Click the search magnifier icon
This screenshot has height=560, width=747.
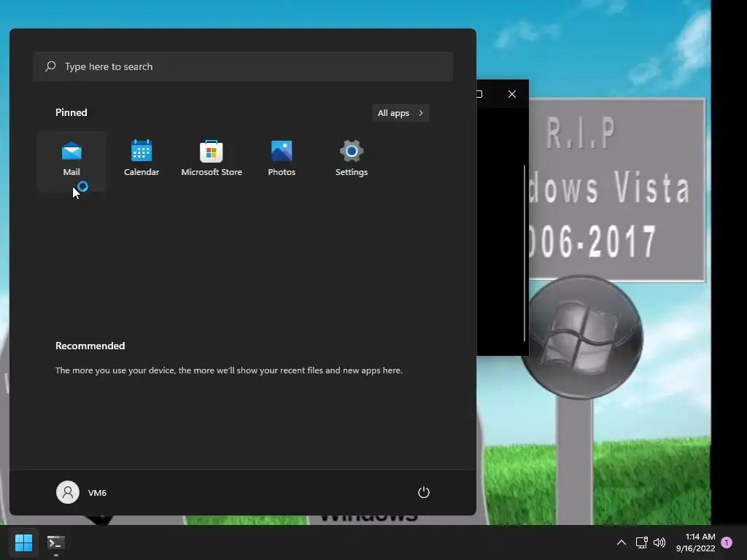pyautogui.click(x=50, y=66)
